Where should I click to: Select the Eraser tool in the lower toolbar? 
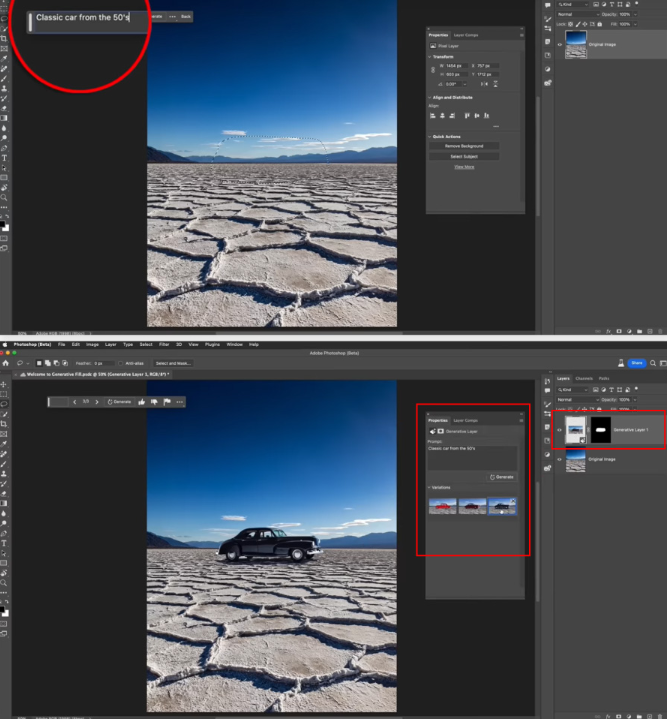[4, 493]
